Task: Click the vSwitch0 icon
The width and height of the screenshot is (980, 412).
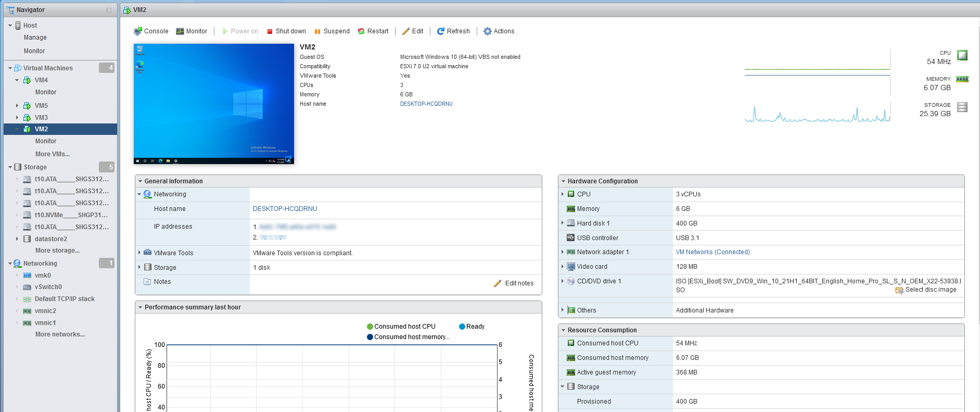Action: (x=27, y=287)
